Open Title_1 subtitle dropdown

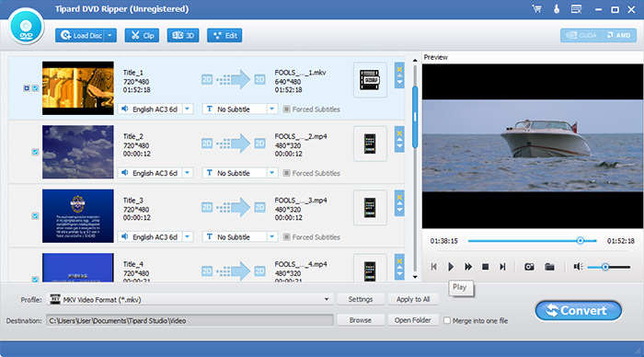[x=272, y=109]
